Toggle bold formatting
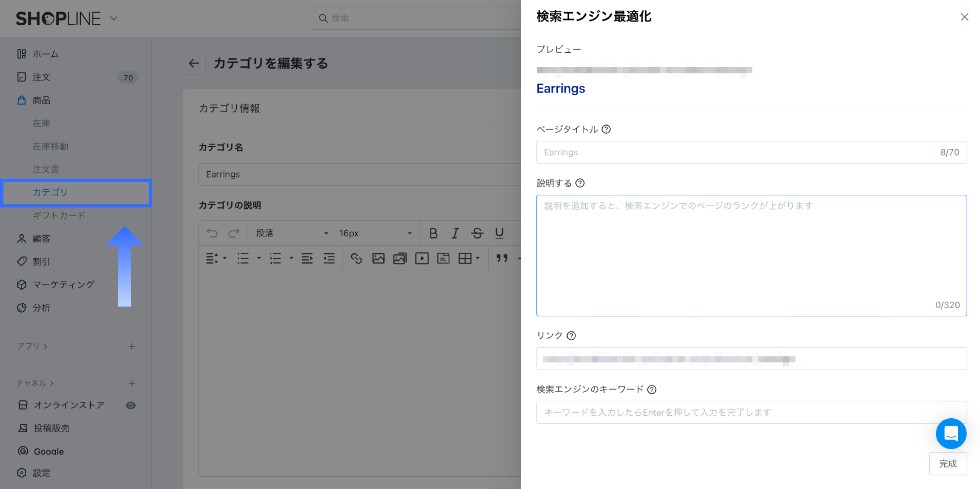The height and width of the screenshot is (489, 980). point(433,233)
